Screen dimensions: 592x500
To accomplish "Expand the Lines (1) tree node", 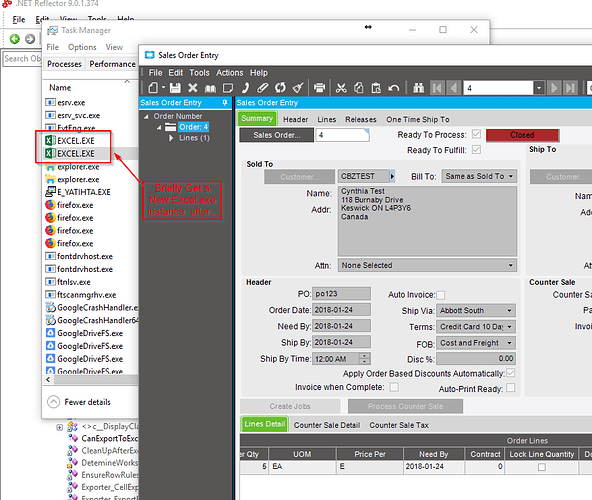I will point(171,138).
